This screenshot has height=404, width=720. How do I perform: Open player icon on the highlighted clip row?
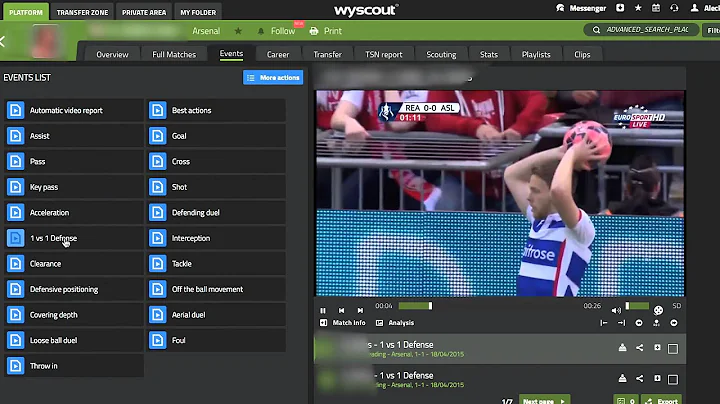coord(622,348)
